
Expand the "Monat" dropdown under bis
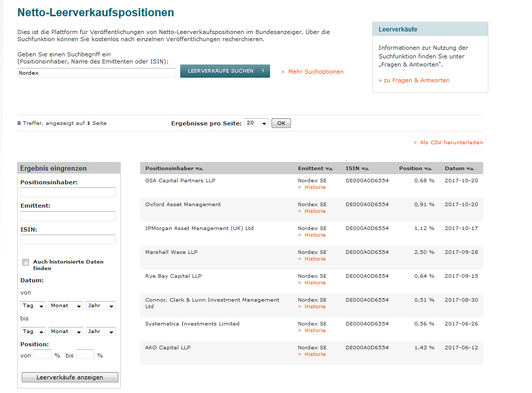coord(65,331)
